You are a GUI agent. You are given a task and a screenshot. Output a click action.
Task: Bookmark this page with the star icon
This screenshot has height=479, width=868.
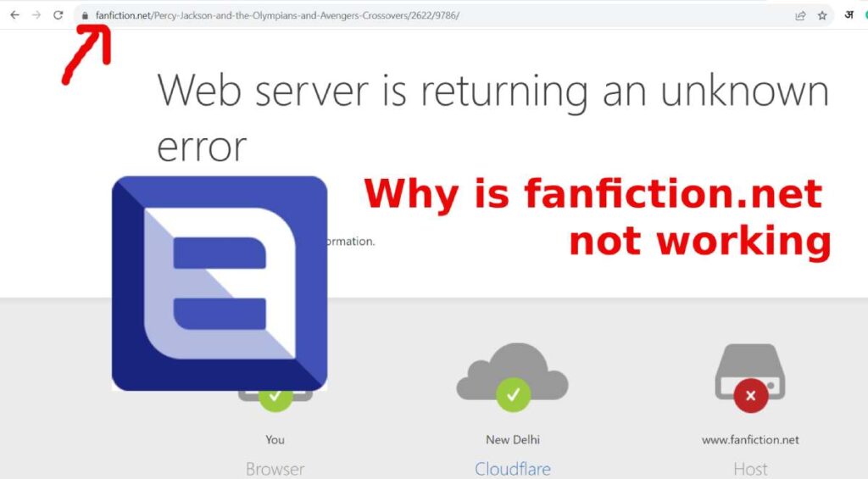[x=822, y=15]
